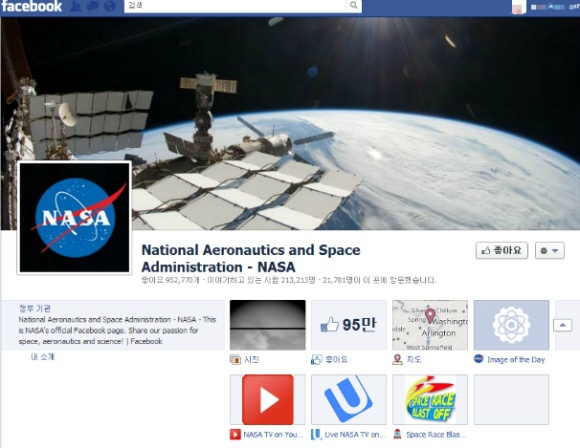Open the Washington map tile

[430, 325]
